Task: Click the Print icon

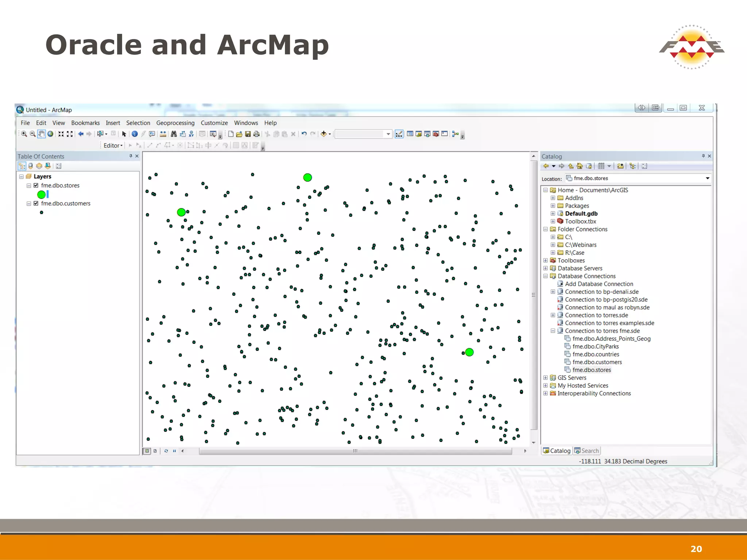Action: point(256,134)
